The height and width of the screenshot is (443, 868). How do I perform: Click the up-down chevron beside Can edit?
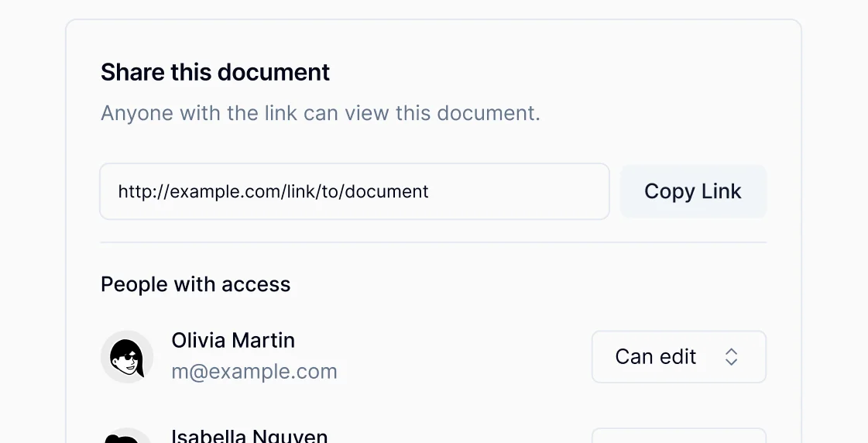click(x=731, y=357)
